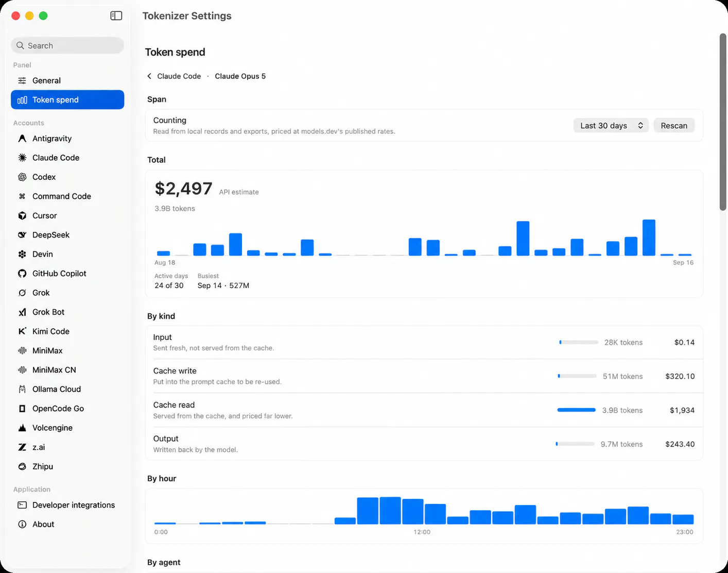The height and width of the screenshot is (573, 728).
Task: Open the Codex account page
Action: click(67, 177)
